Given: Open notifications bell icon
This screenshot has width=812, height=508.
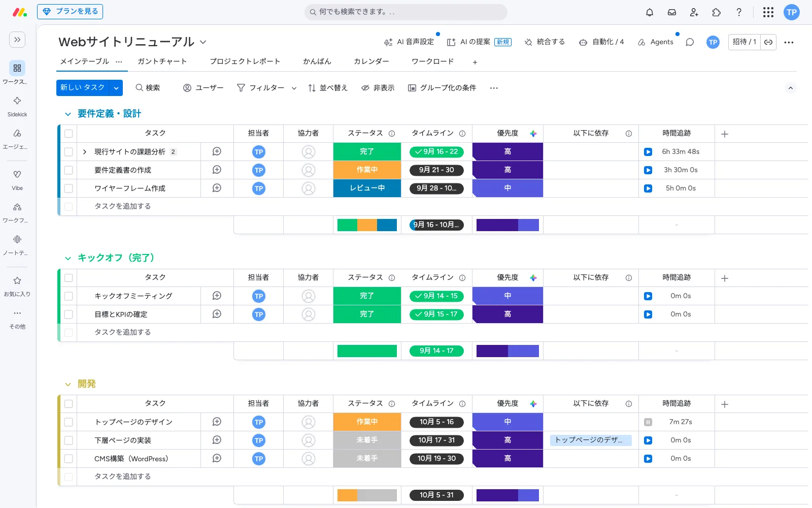Looking at the screenshot, I should point(649,12).
